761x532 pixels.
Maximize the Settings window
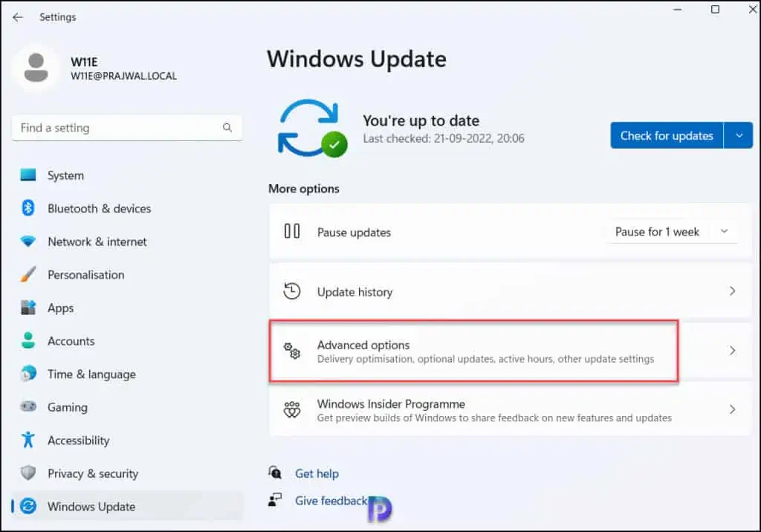pyautogui.click(x=715, y=9)
